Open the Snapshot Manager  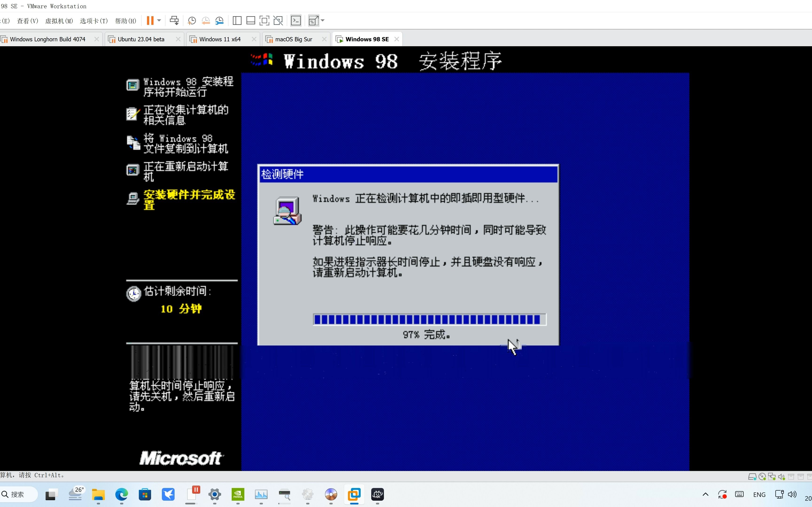pyautogui.click(x=220, y=20)
